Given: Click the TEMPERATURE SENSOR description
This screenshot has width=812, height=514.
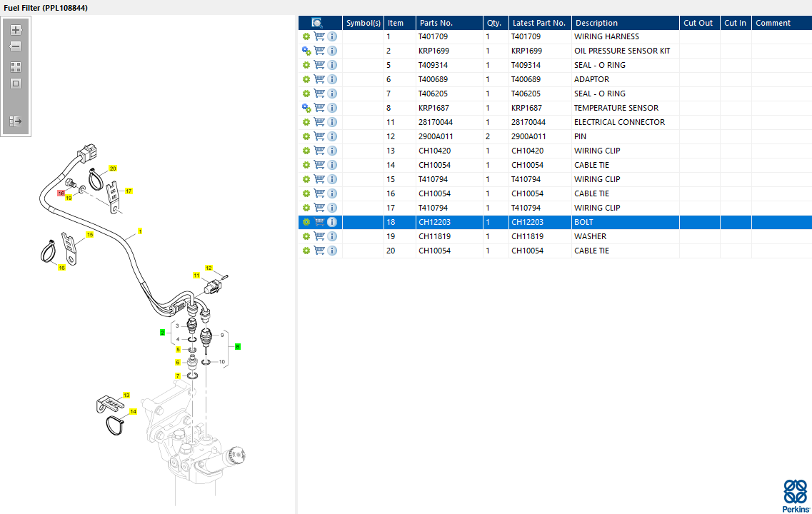Looking at the screenshot, I should point(616,108).
